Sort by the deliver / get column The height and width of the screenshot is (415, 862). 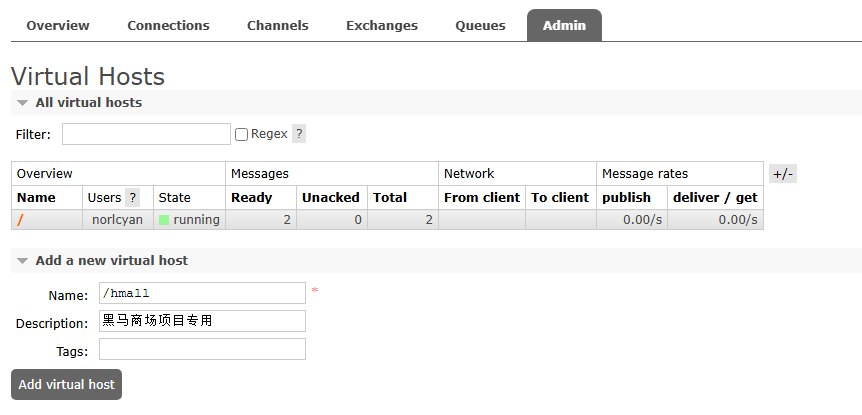coord(715,197)
